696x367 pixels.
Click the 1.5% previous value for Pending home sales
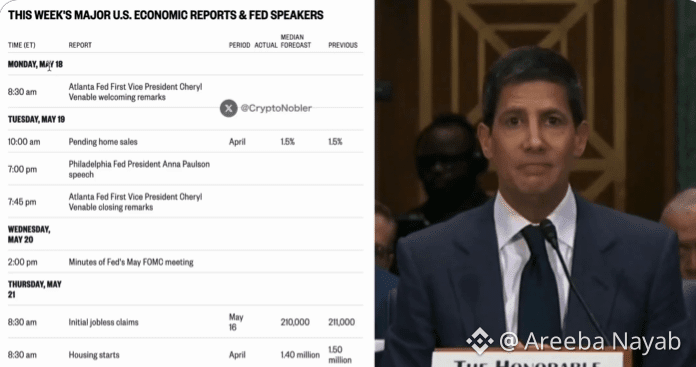point(335,142)
